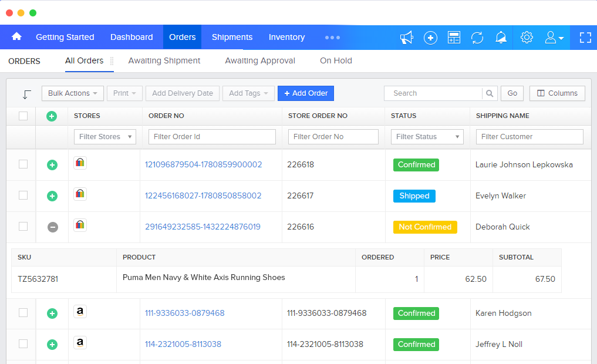Click the Shipped status badge

414,196
